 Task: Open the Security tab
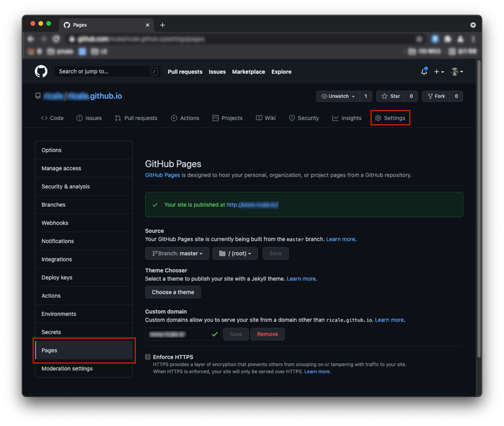pyautogui.click(x=304, y=118)
